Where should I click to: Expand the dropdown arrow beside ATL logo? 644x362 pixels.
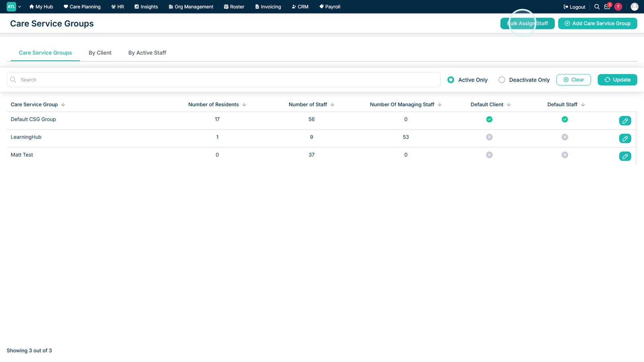[19, 7]
